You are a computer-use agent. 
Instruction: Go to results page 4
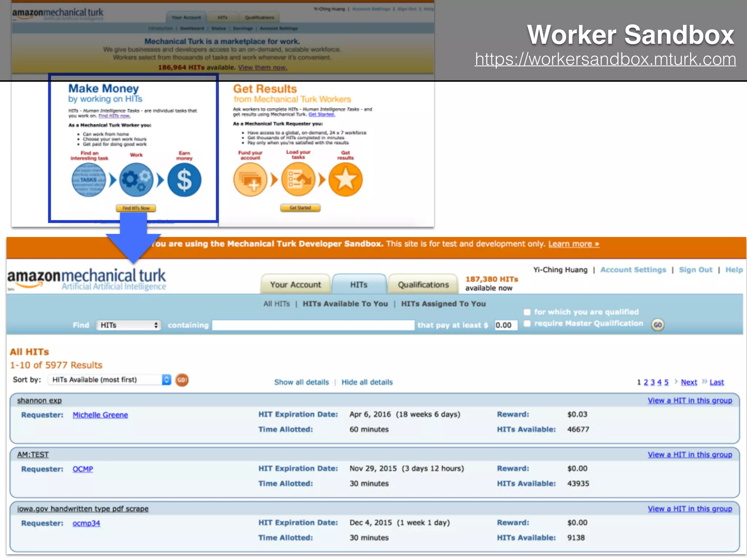pyautogui.click(x=659, y=382)
